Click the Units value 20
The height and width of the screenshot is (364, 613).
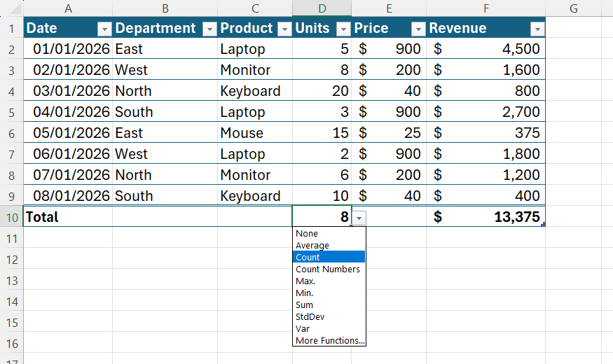[322, 91]
